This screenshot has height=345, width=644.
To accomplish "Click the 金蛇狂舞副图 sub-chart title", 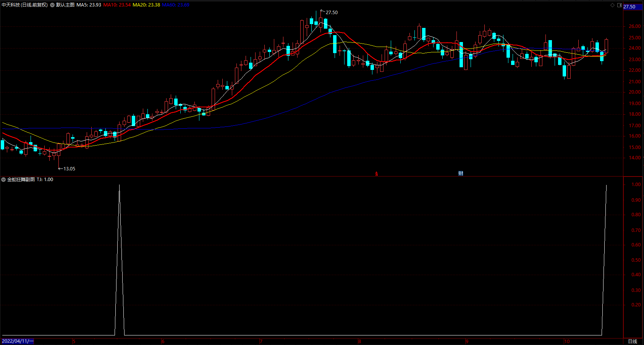I will click(x=21, y=180).
